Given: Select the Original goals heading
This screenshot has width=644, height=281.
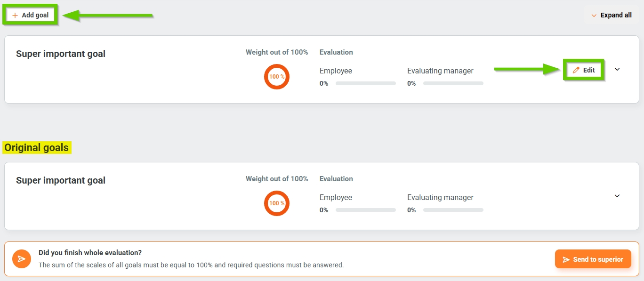Looking at the screenshot, I should 37,148.
